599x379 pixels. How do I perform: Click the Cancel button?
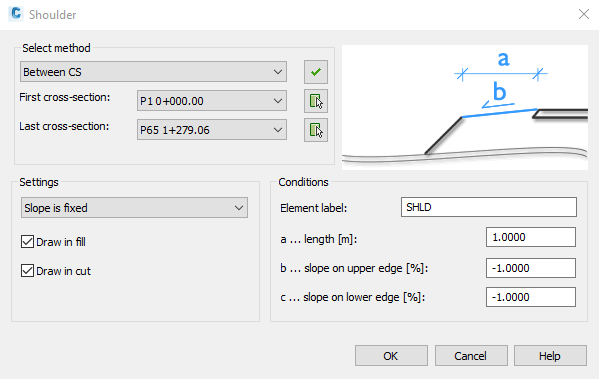coord(471,356)
